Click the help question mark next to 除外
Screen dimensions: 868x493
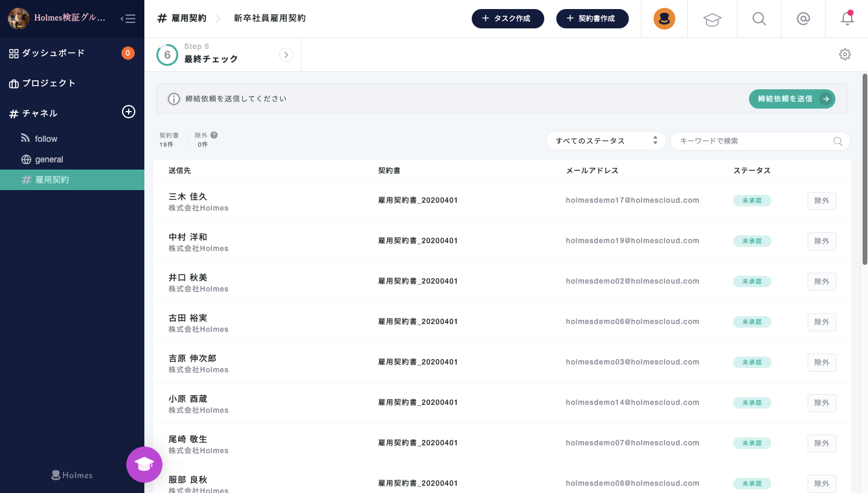coord(214,135)
